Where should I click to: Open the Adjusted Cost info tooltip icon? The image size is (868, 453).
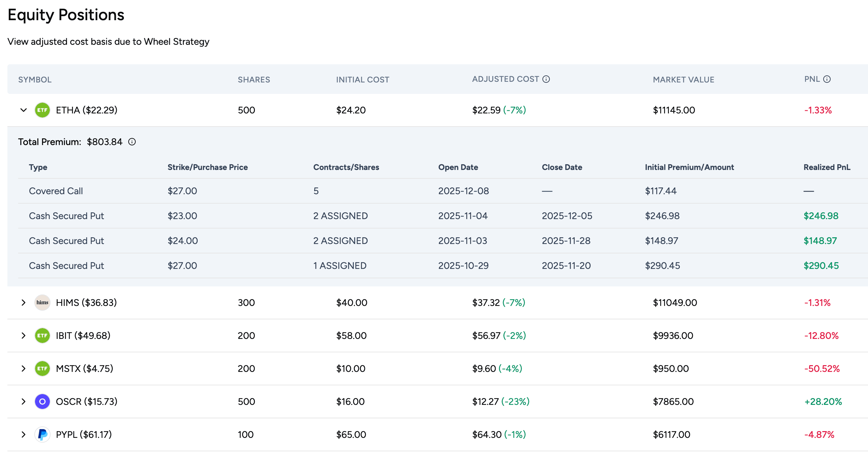click(546, 79)
